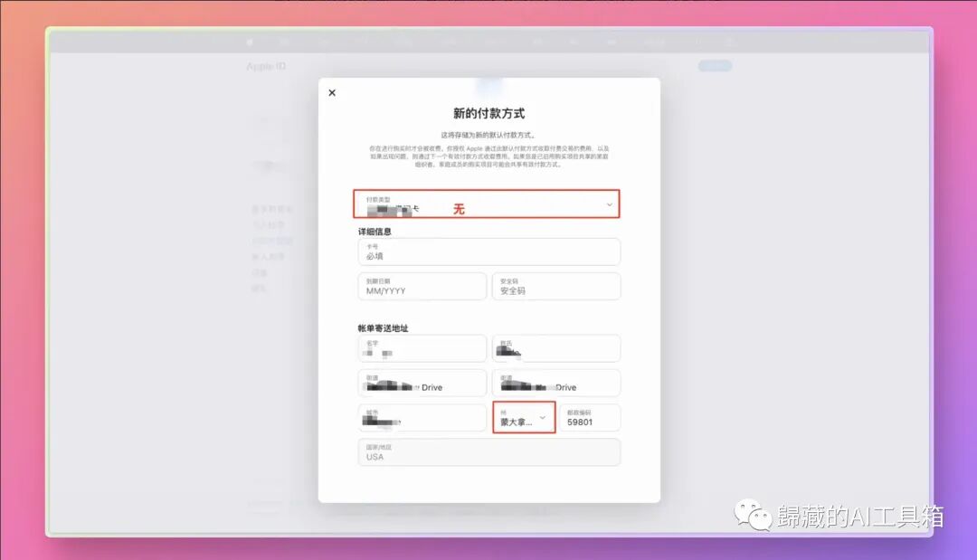Focus the 卡号 input field
The height and width of the screenshot is (560, 977).
coord(489,252)
